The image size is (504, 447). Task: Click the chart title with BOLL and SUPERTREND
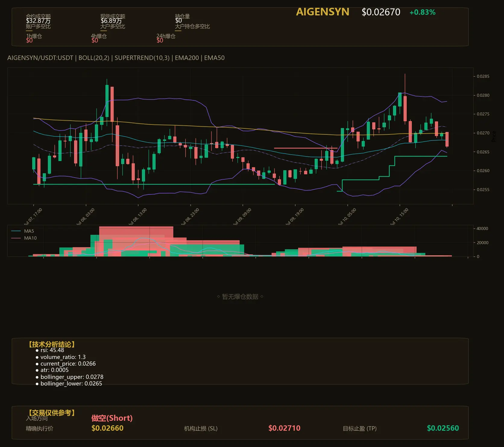[116, 58]
